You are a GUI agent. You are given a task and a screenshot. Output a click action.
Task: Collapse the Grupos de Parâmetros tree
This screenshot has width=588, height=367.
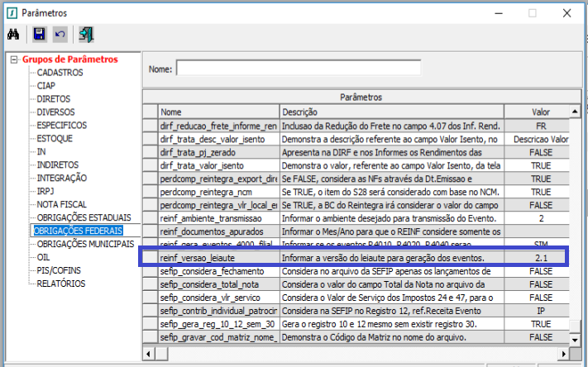coord(14,60)
